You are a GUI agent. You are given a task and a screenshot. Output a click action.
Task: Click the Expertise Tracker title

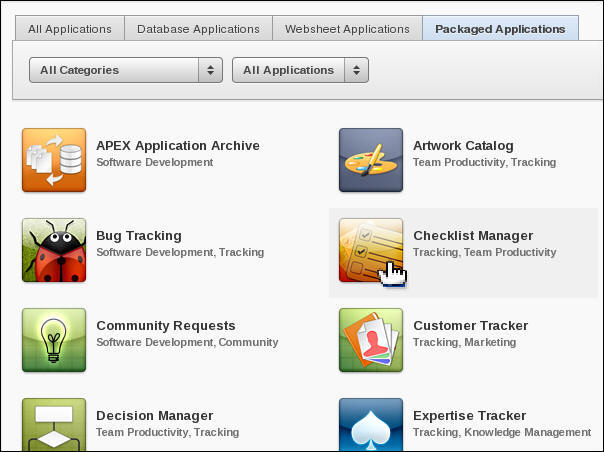tap(470, 415)
